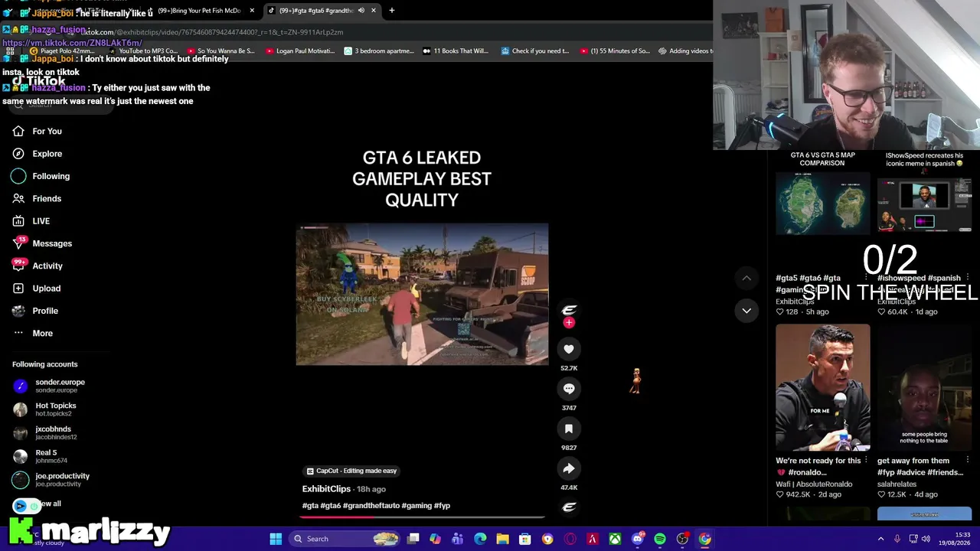This screenshot has height=551, width=980.
Task: Open the 11 Books That Will... bookmark
Action: [x=455, y=51]
